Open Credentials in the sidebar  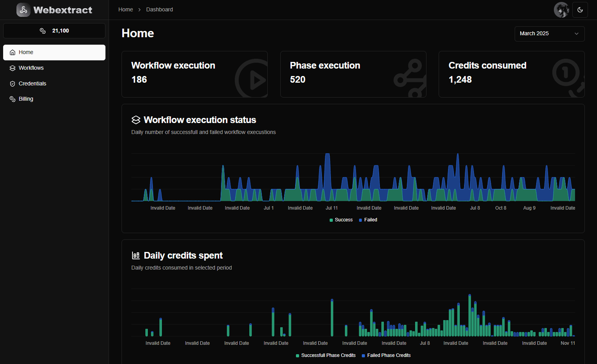[54, 83]
